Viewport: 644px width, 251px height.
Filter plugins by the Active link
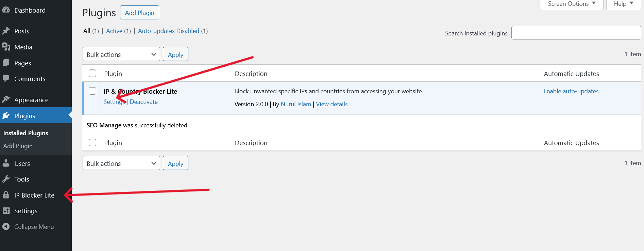114,31
